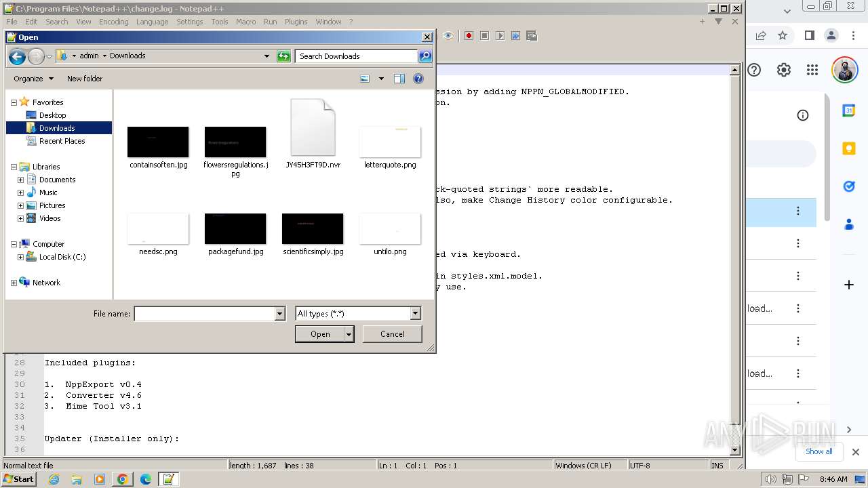Open Google Contacts side panel
The height and width of the screenshot is (488, 868).
[x=848, y=224]
